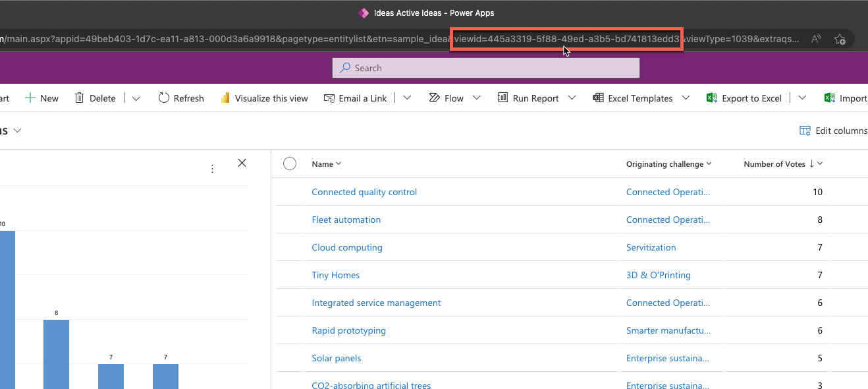Click the New button label
Screen dimensions: 868x389
click(x=49, y=98)
